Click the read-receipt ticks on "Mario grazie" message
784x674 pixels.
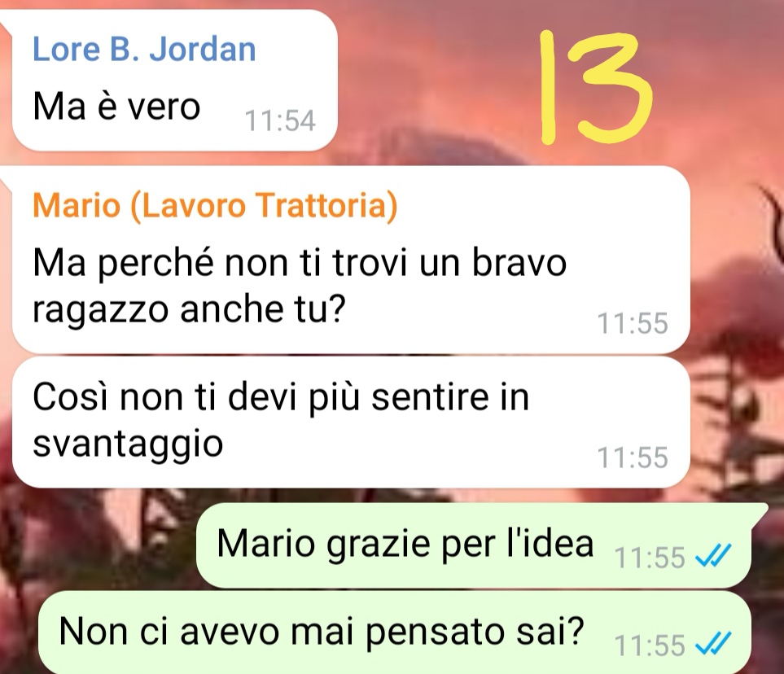(713, 555)
